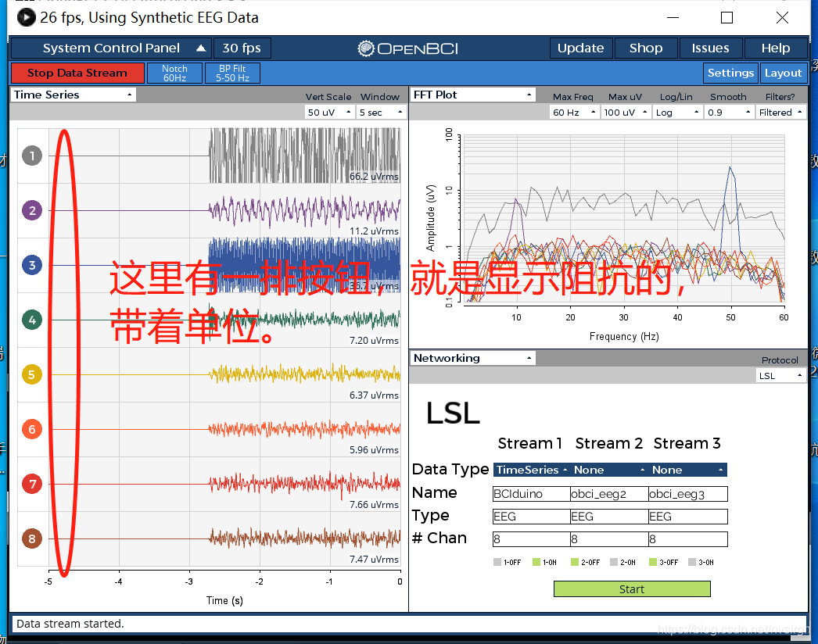Click the 66.2 uVrms channel 1 reading

(374, 177)
